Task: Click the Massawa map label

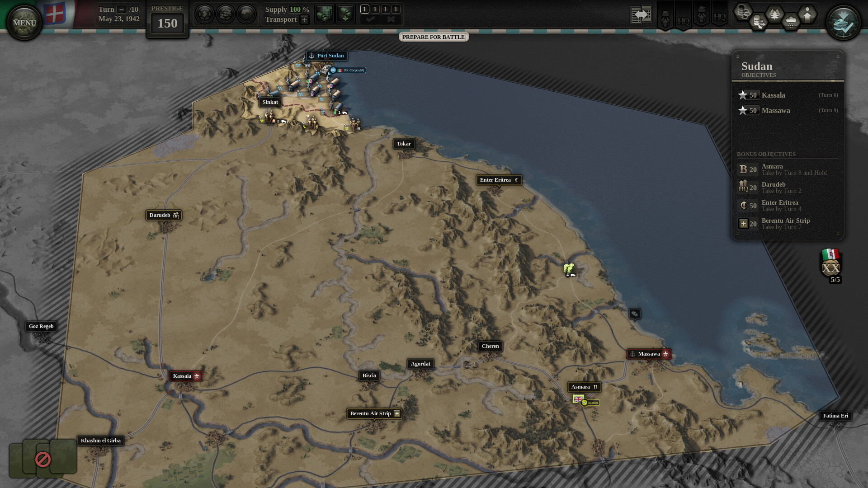Action: coord(650,354)
